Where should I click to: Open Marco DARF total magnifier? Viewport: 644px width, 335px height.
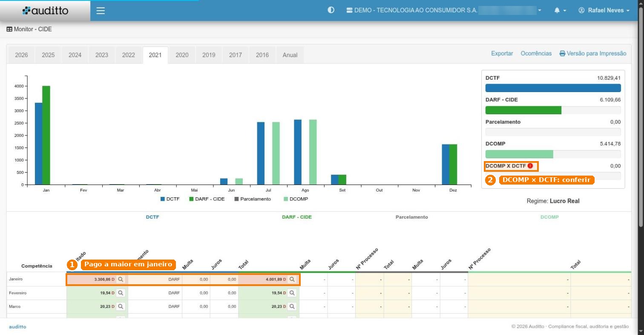coord(292,306)
